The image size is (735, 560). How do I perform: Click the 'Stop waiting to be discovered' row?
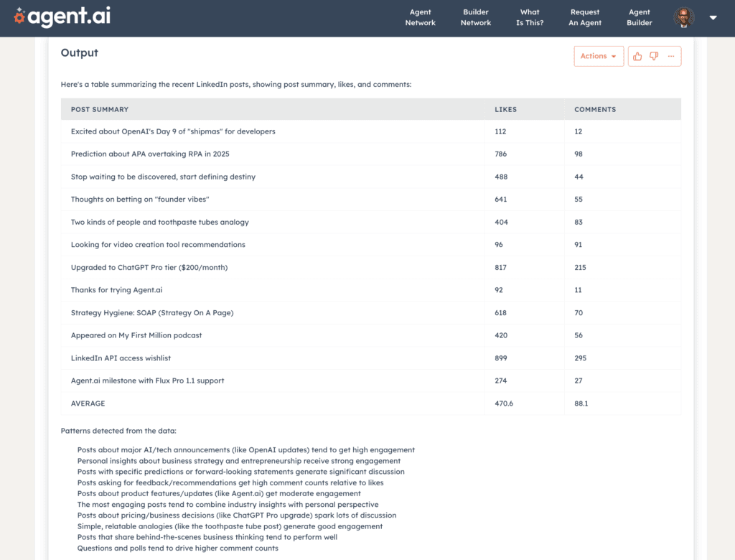[x=371, y=177]
